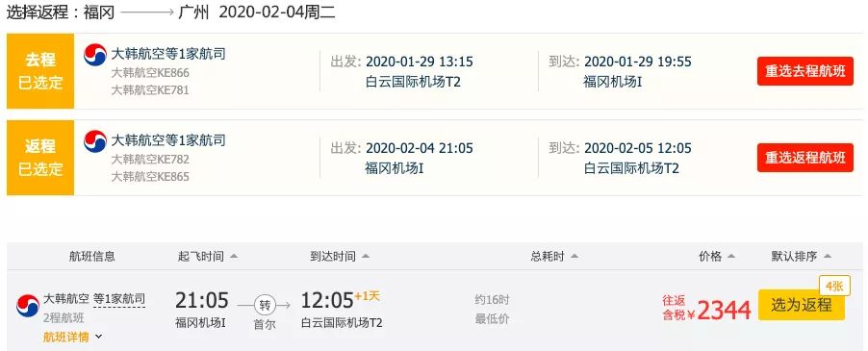Expand 航班详情 chevron
Viewport: 868px width, 351px height.
[x=98, y=336]
